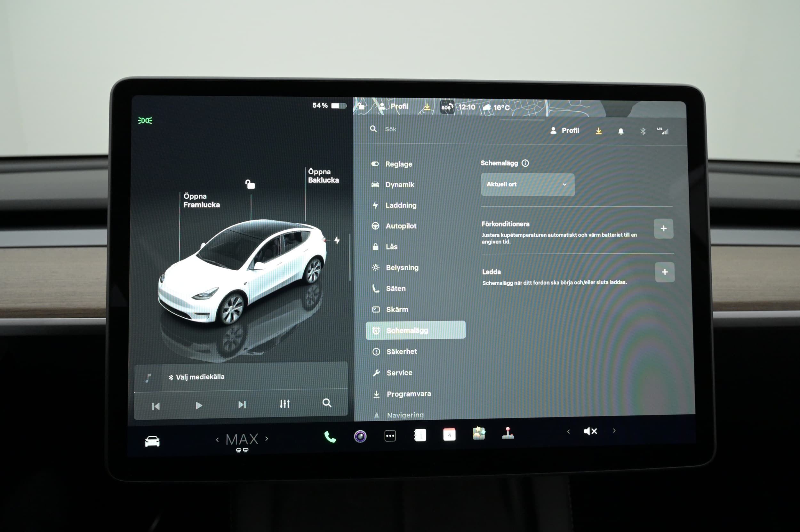The height and width of the screenshot is (532, 800).
Task: Open the Toybox app icon
Action: click(x=479, y=433)
